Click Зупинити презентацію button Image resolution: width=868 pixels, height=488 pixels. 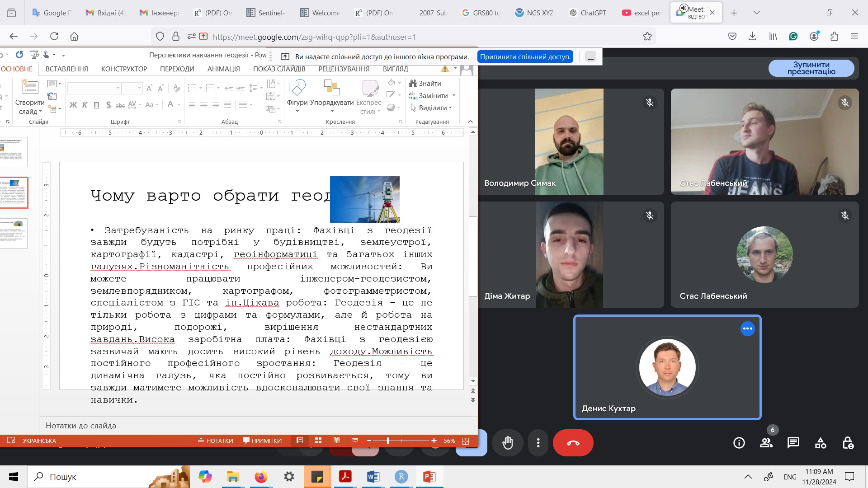(x=811, y=68)
